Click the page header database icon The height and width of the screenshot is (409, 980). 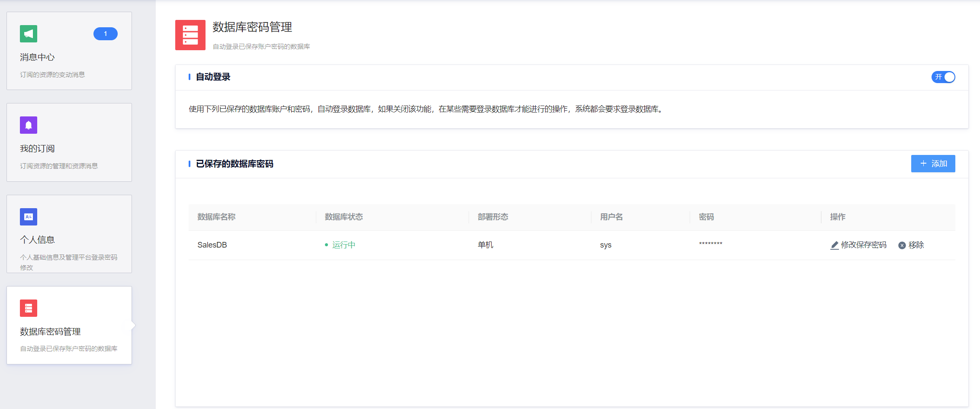190,35
